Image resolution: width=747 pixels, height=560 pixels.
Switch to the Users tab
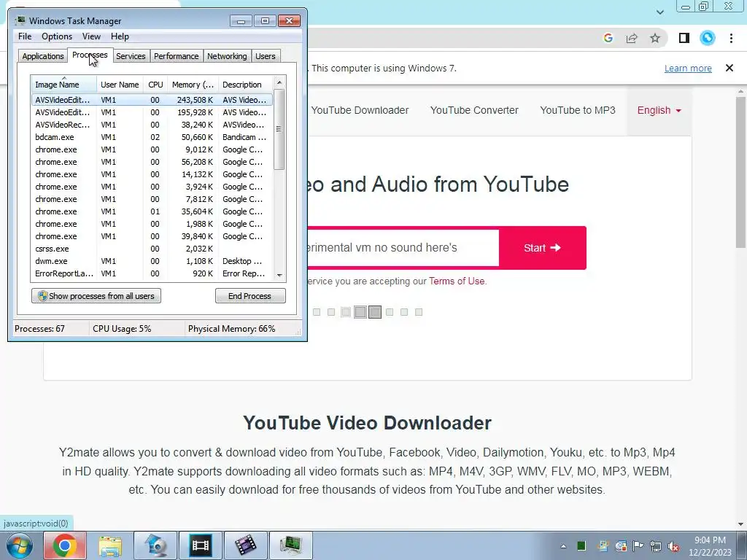266,56
